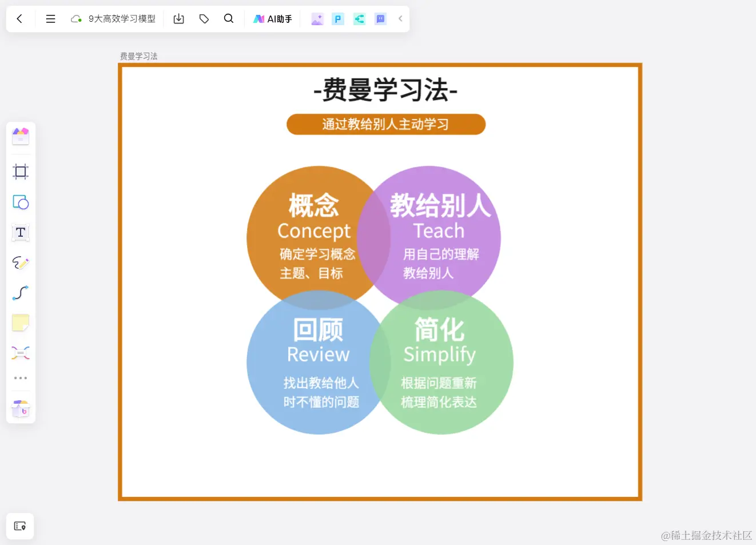Activate the Search function
This screenshot has height=545, width=756.
coord(229,18)
